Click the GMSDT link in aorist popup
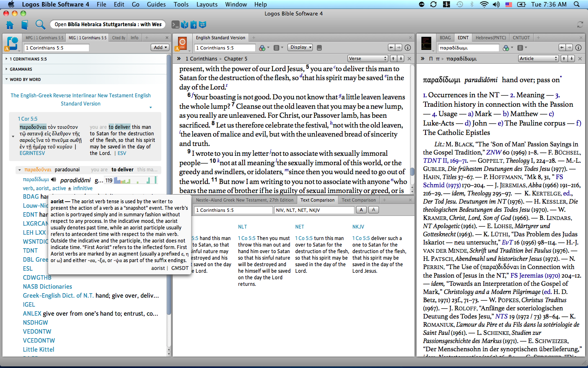Viewport: 588px width, 368px height. click(x=180, y=268)
